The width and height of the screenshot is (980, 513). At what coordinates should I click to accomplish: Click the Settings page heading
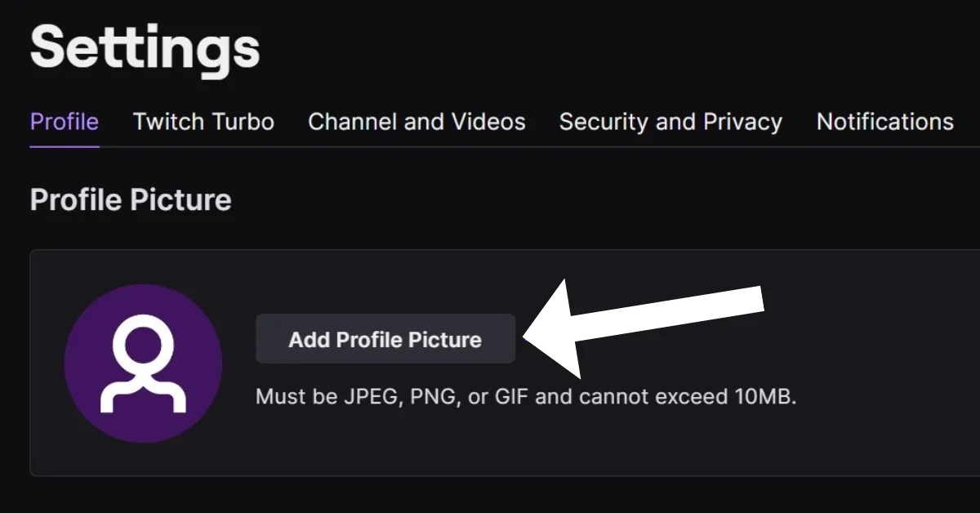[x=145, y=48]
